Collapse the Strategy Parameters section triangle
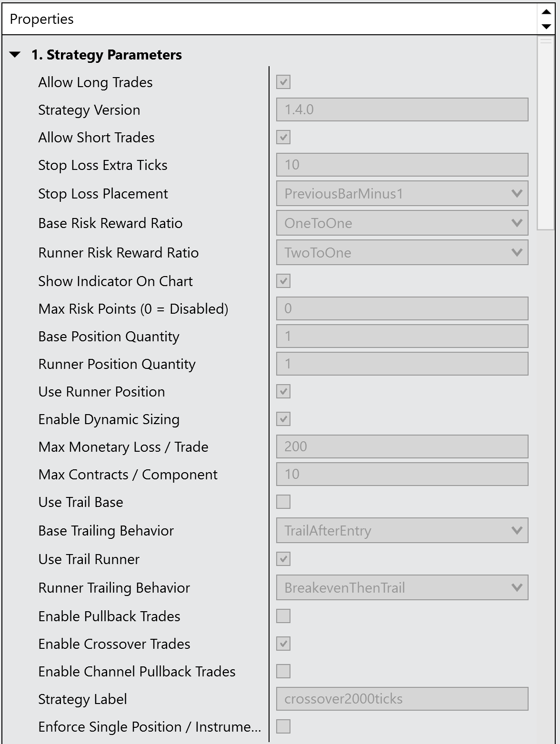 point(15,55)
